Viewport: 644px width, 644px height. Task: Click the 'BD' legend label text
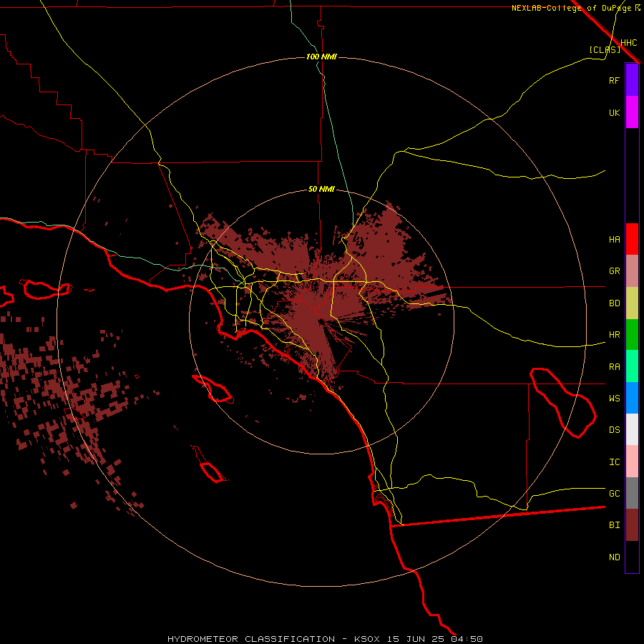(x=614, y=303)
